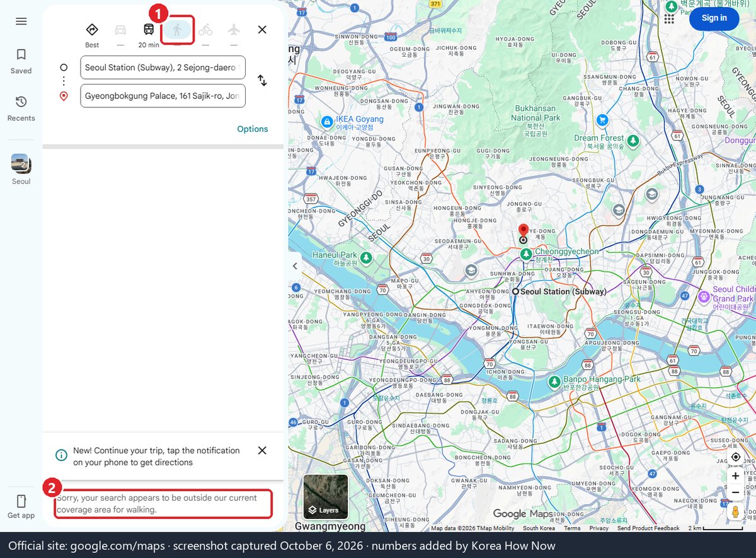Open the Layers map type thumbnail
The width and height of the screenshot is (756, 558).
[x=326, y=497]
